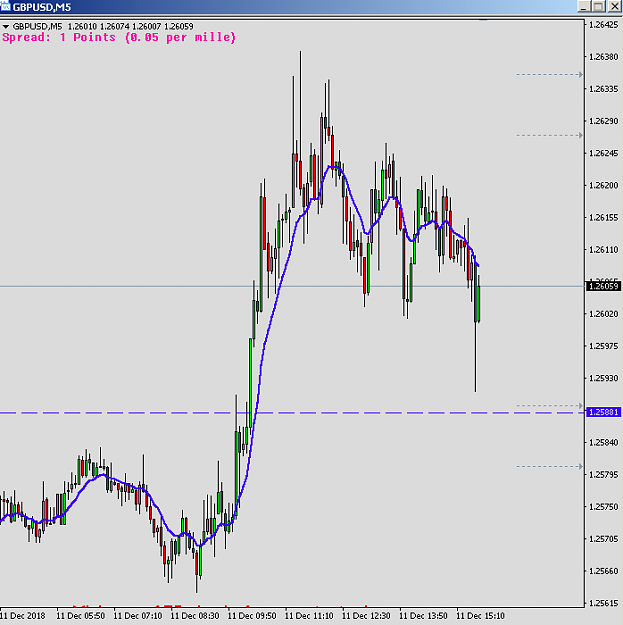Click the 1.25975 price scale label
This screenshot has width=623, height=625.
pyautogui.click(x=603, y=346)
